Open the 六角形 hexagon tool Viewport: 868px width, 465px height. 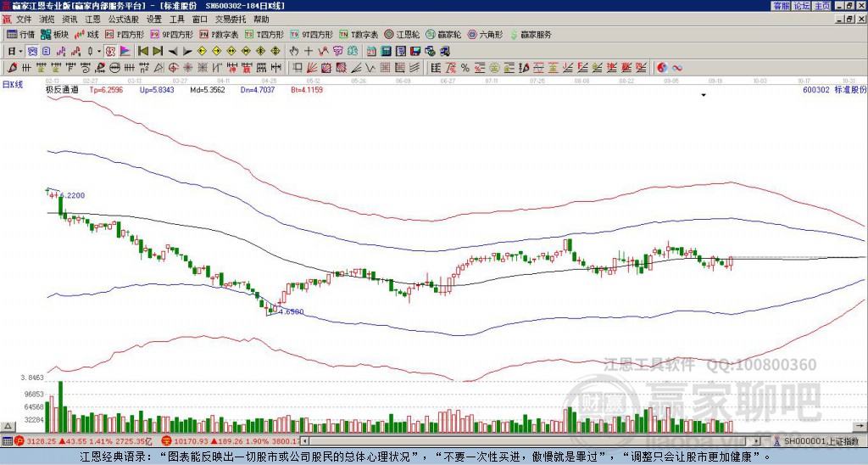coord(485,34)
